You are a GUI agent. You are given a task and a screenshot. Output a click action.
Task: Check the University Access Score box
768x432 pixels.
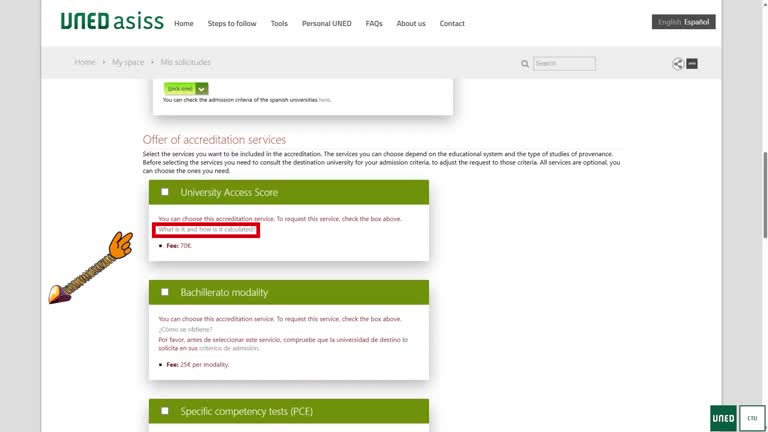(165, 192)
